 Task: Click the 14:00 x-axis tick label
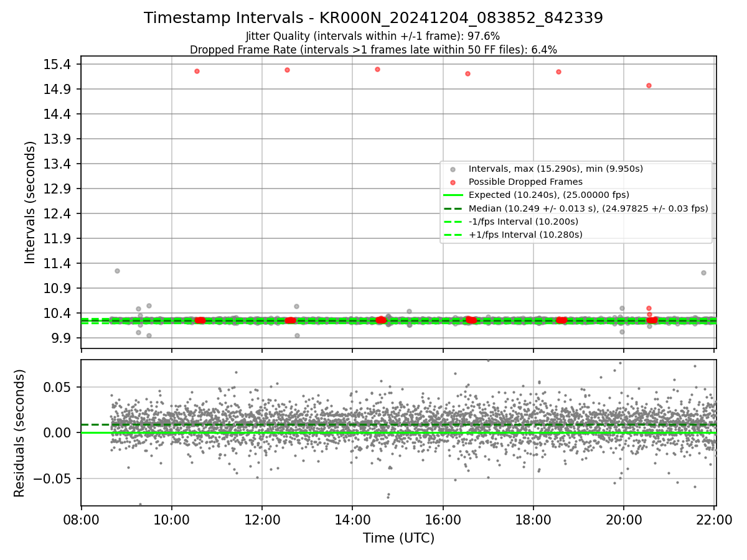352,520
